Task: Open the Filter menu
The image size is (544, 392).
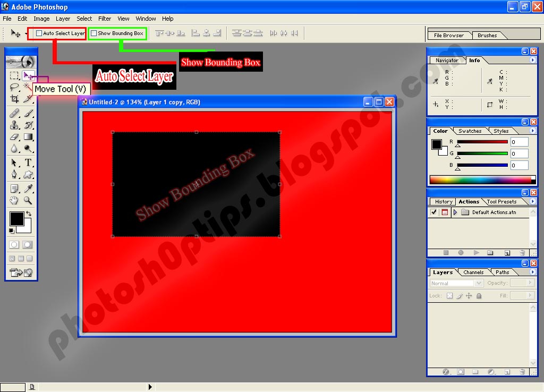Action: coord(105,18)
